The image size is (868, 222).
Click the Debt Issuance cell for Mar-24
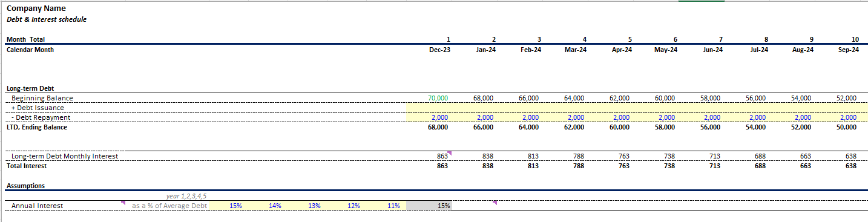pos(565,108)
